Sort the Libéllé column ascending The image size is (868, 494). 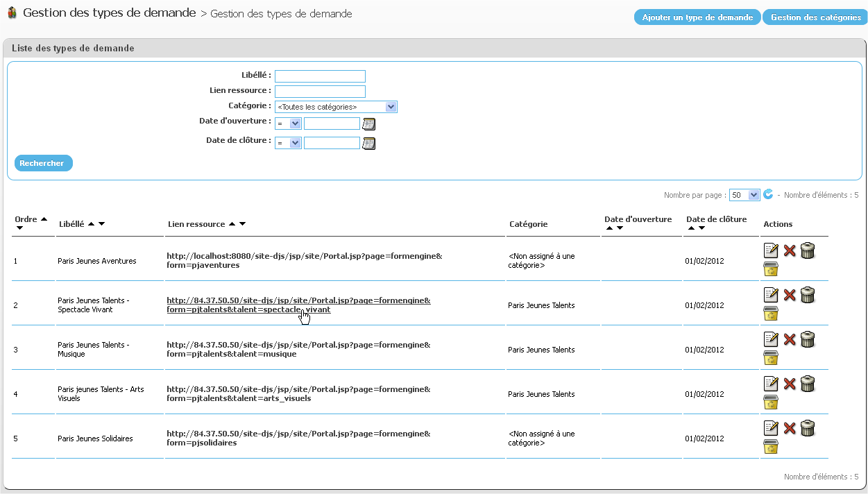coord(91,224)
